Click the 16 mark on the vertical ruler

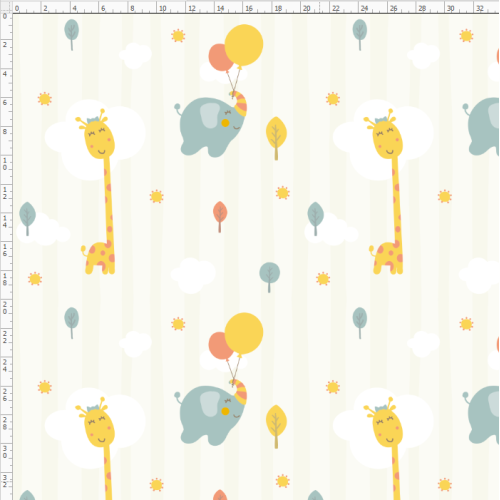pyautogui.click(x=5, y=250)
